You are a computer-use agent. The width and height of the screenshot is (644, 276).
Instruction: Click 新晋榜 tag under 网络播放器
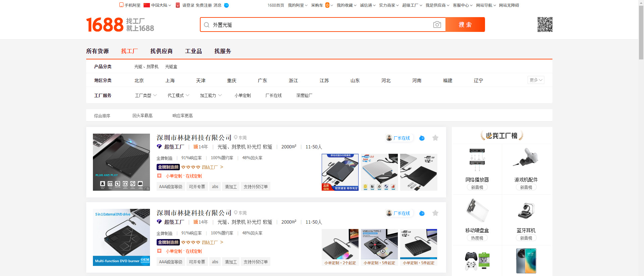pyautogui.click(x=477, y=187)
